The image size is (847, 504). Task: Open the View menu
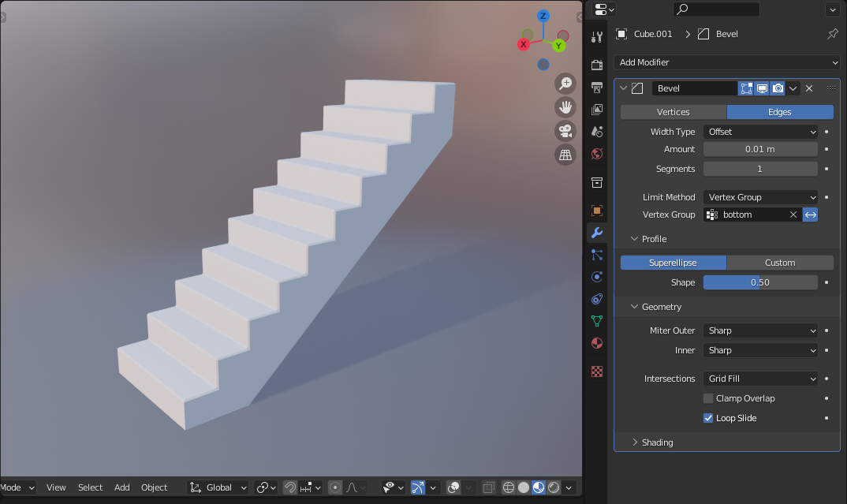coord(56,487)
